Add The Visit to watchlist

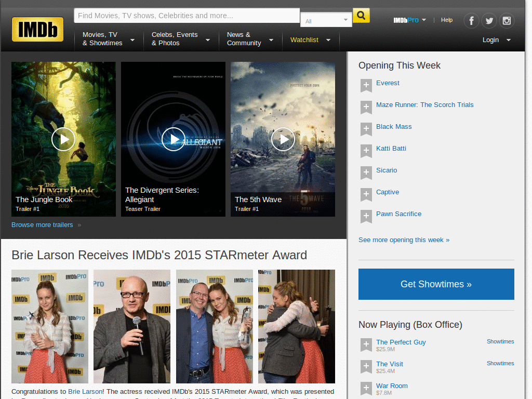[366, 366]
